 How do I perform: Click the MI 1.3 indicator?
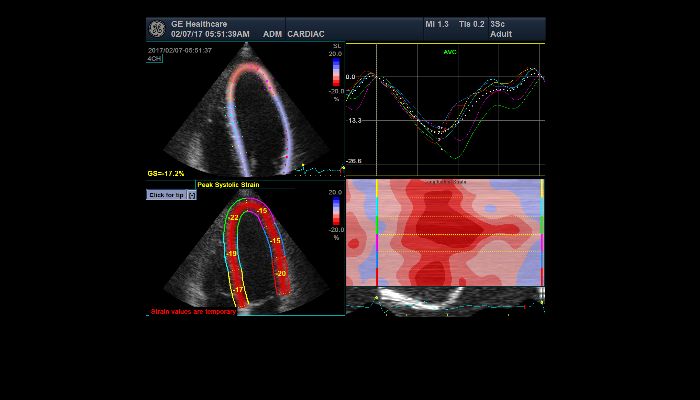tap(436, 23)
